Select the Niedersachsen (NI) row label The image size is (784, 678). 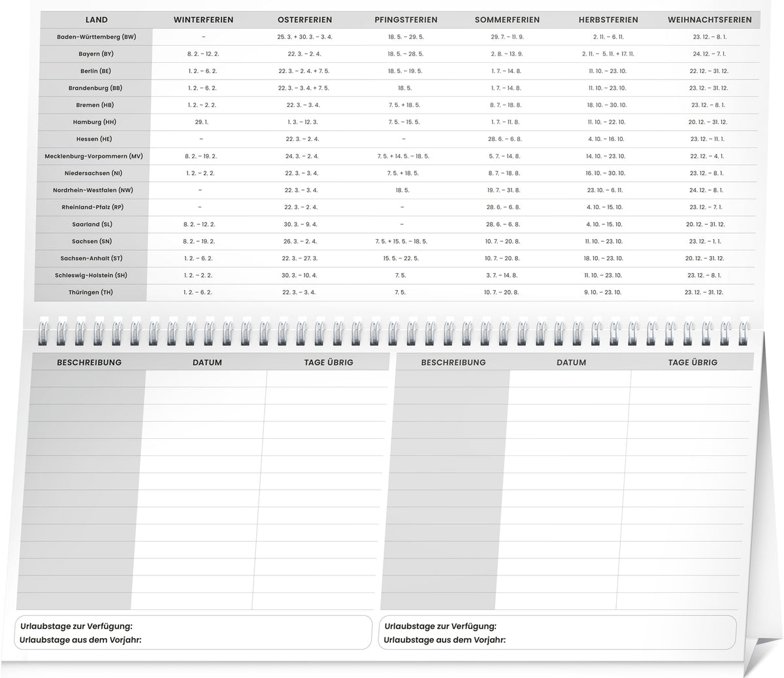click(x=93, y=173)
